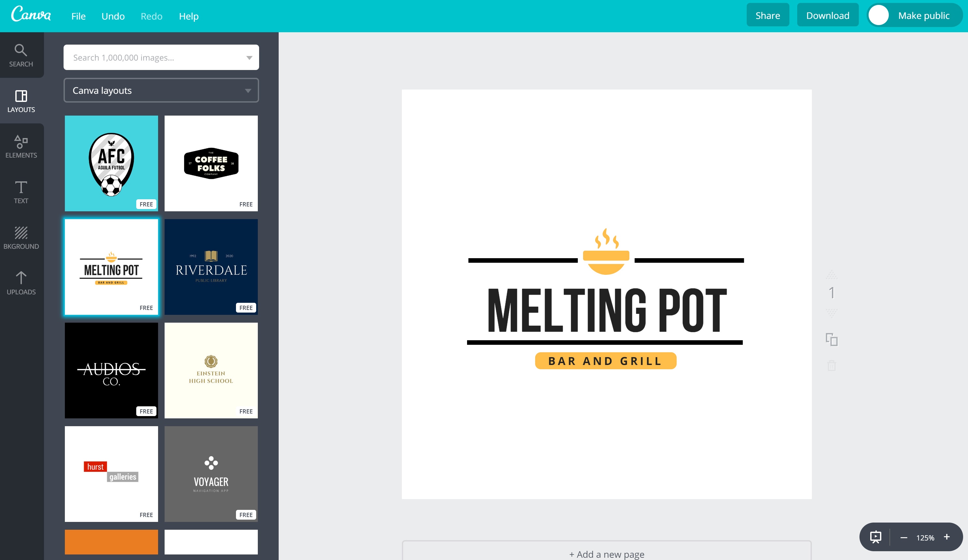968x560 pixels.
Task: Click the Elements panel icon
Action: point(21,145)
